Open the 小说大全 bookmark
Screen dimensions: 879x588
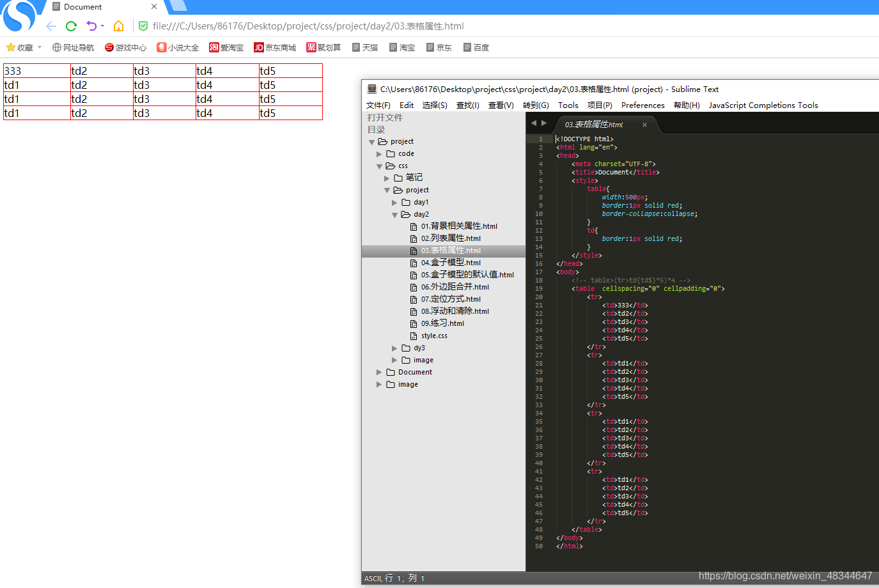coord(178,47)
